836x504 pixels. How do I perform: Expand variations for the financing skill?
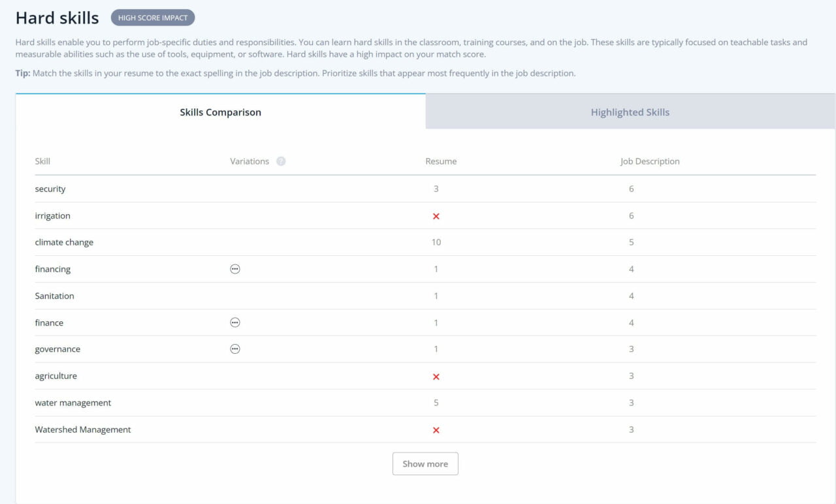(x=235, y=269)
